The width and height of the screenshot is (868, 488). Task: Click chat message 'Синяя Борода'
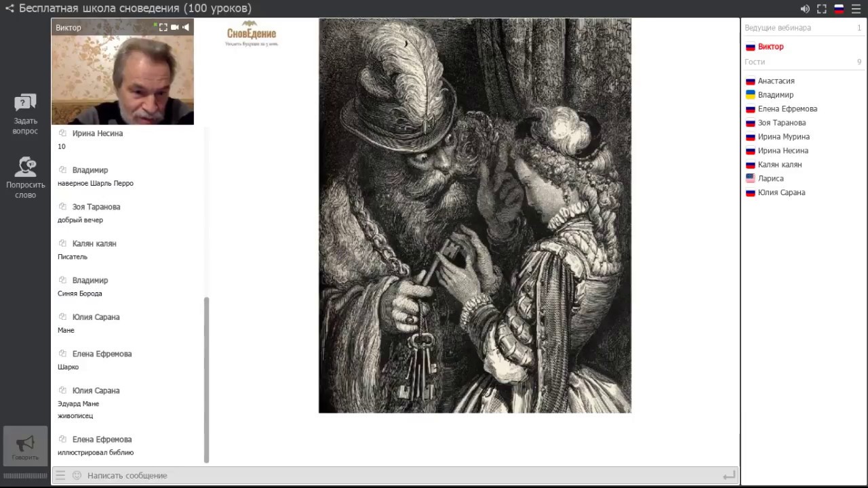click(80, 293)
